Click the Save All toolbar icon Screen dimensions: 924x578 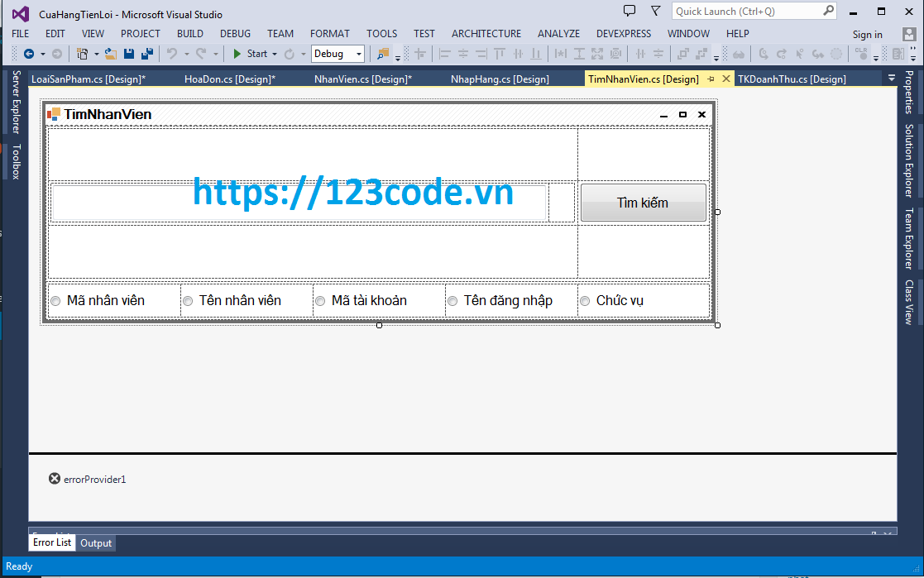coord(146,52)
